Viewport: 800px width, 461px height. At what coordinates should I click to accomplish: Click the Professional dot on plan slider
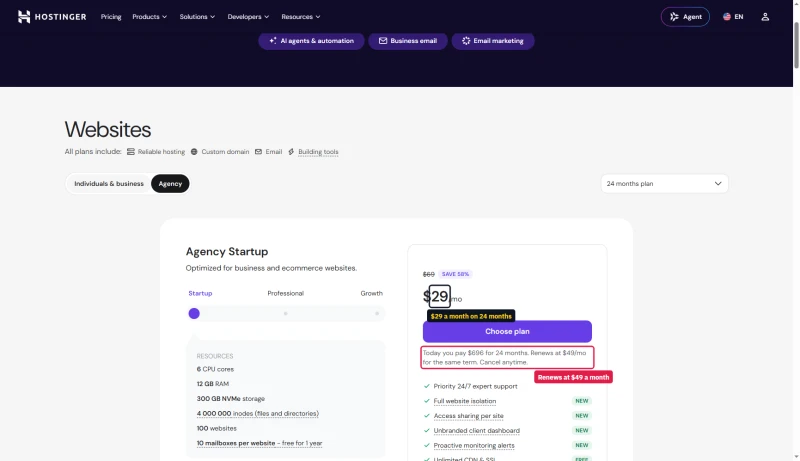point(286,314)
